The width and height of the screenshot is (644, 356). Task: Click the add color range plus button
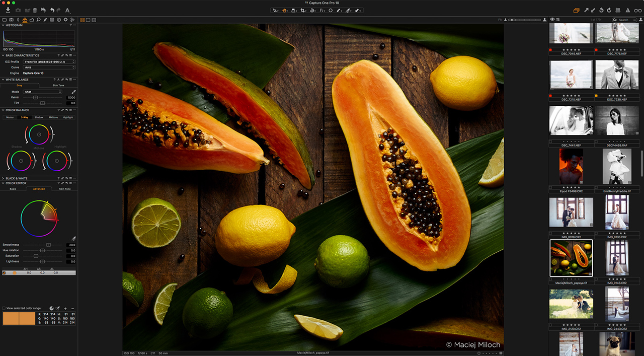coord(65,308)
